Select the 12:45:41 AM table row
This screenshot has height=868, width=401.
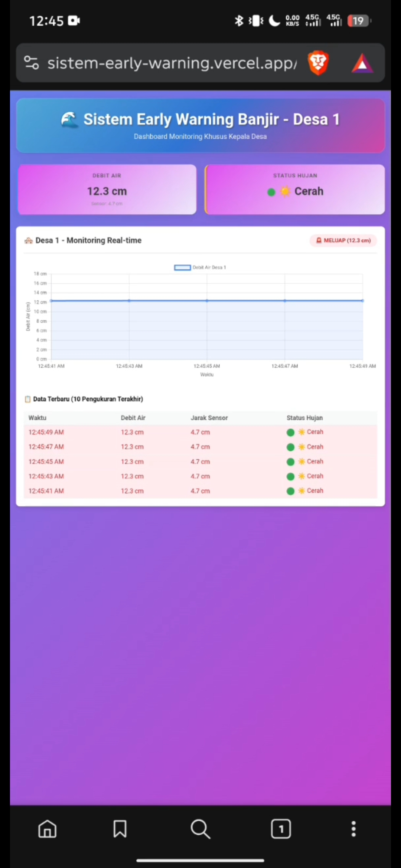click(x=200, y=491)
